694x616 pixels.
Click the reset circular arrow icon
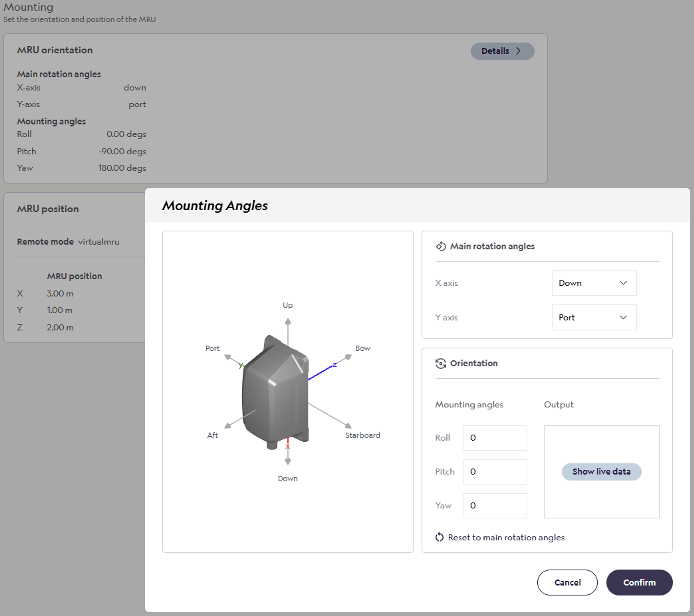(439, 537)
